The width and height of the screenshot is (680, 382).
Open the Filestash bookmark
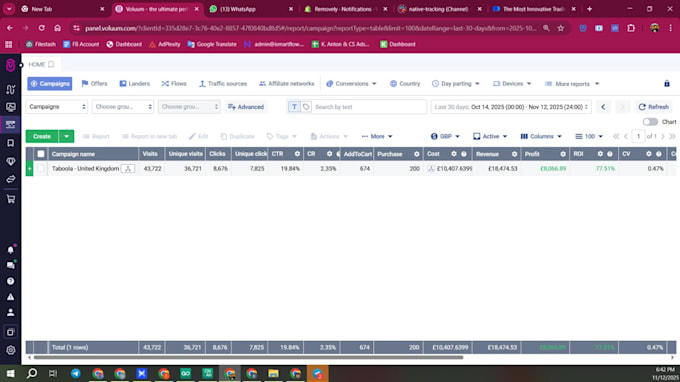click(41, 44)
